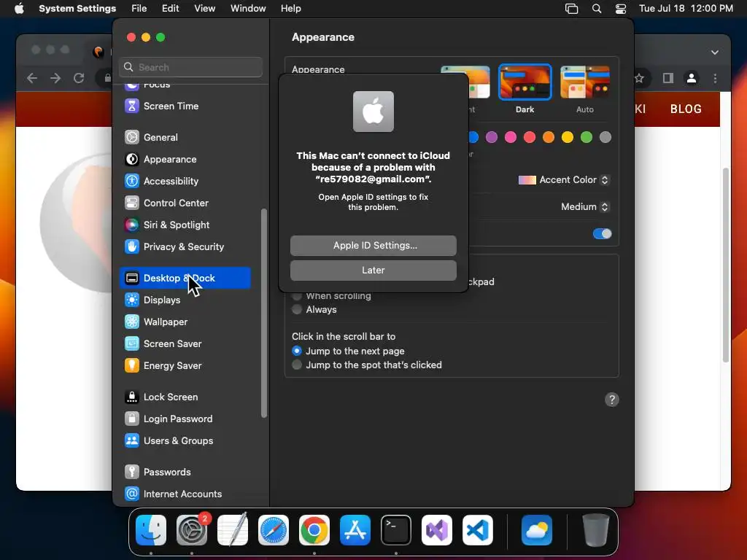Open Control Center from menu bar

(621, 9)
